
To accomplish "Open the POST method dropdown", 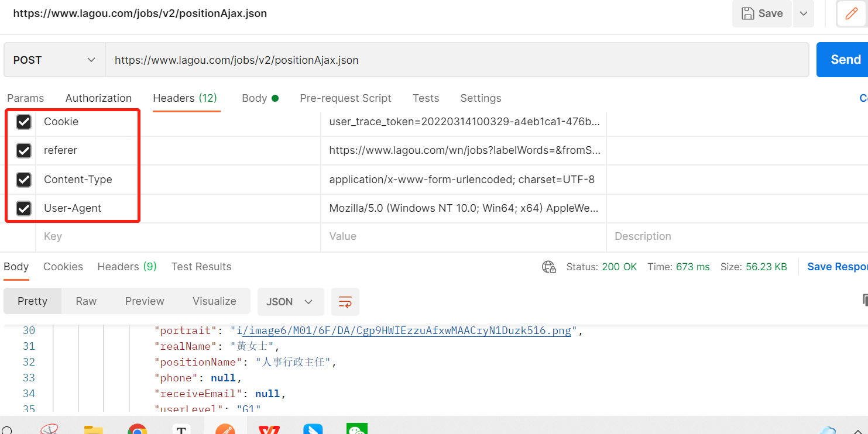I will click(x=54, y=60).
